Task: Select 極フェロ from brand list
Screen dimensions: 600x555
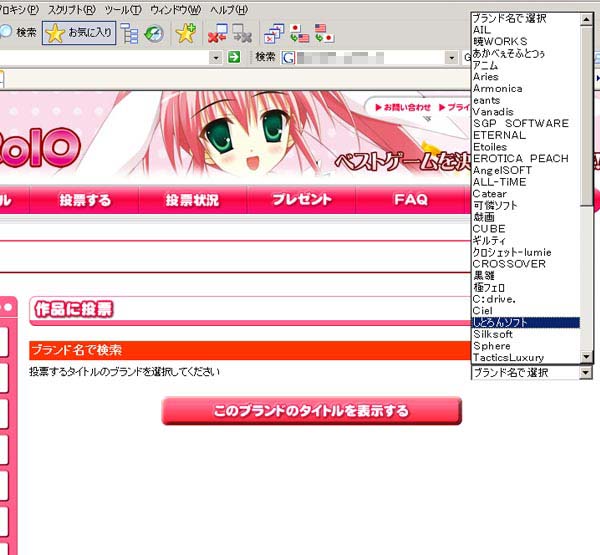Action: [x=526, y=287]
